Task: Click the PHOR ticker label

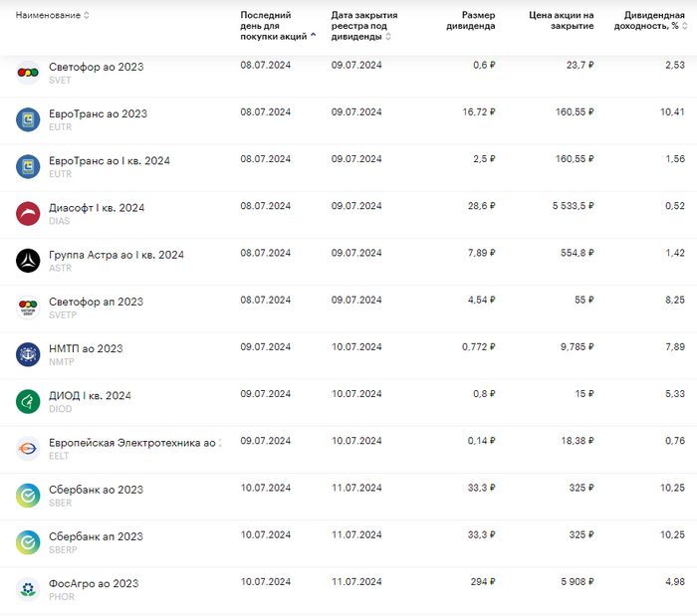Action: (62, 597)
